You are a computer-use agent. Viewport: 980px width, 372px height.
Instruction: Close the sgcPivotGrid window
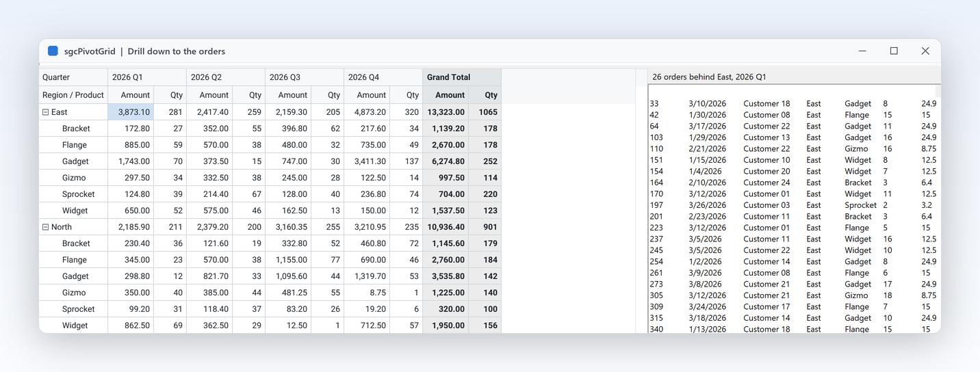point(925,51)
